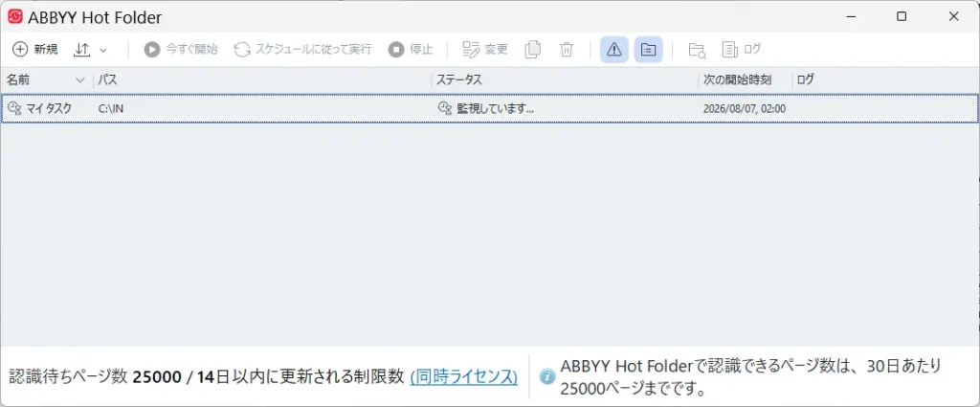Click the 変更 (Edit) task button

coord(485,50)
